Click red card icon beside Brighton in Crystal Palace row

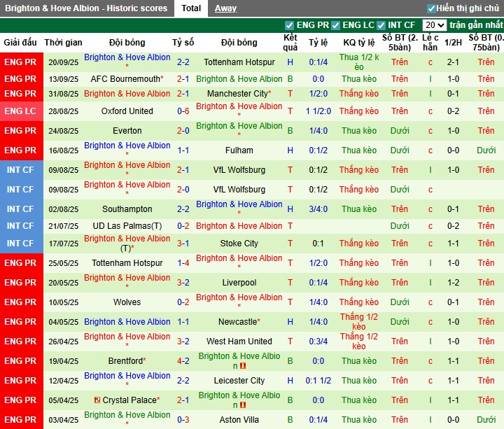[243, 405]
